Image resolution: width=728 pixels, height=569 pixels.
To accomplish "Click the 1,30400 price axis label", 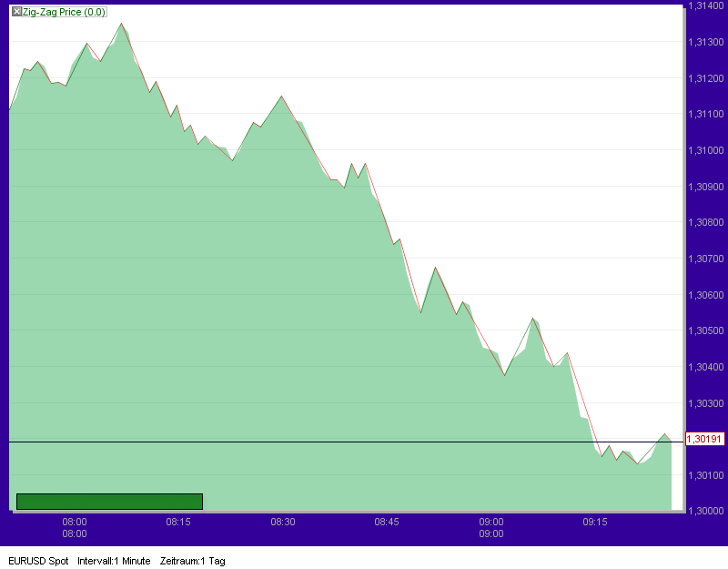I will (x=706, y=367).
